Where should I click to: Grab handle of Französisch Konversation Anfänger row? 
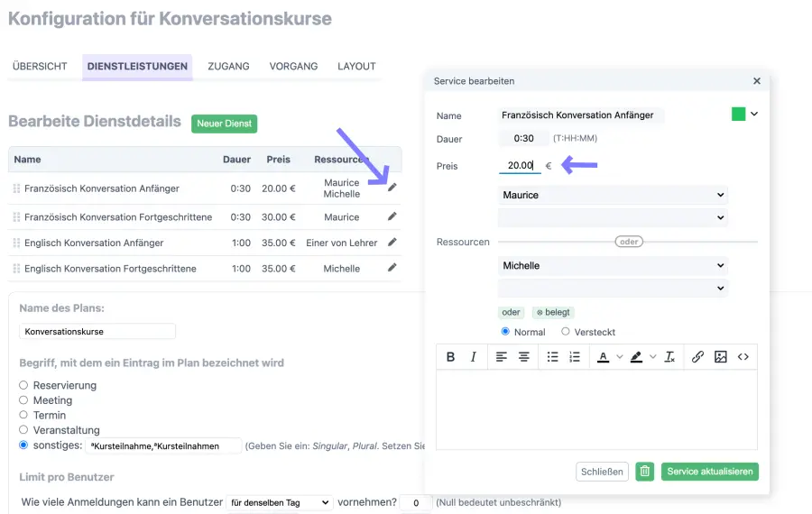pos(16,188)
